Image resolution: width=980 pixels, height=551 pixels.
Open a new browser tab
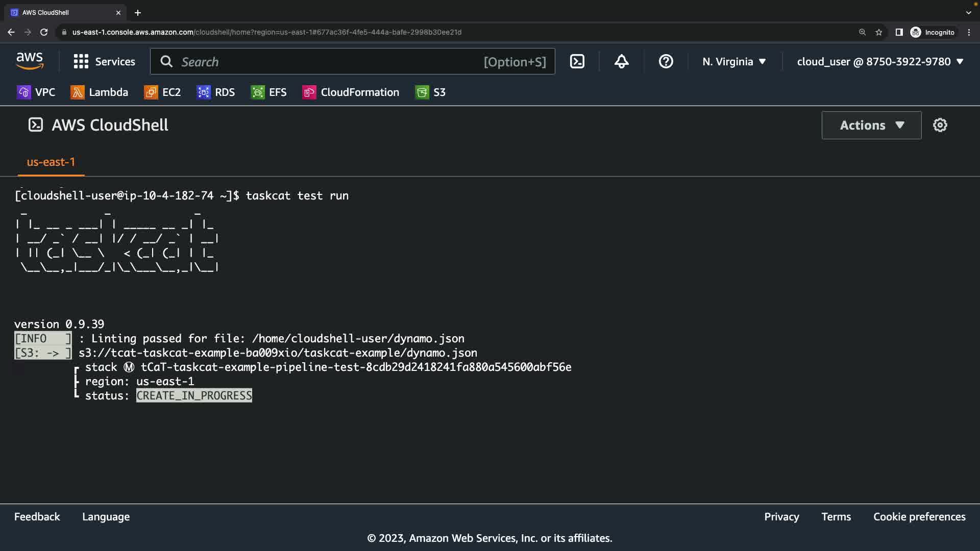point(138,13)
